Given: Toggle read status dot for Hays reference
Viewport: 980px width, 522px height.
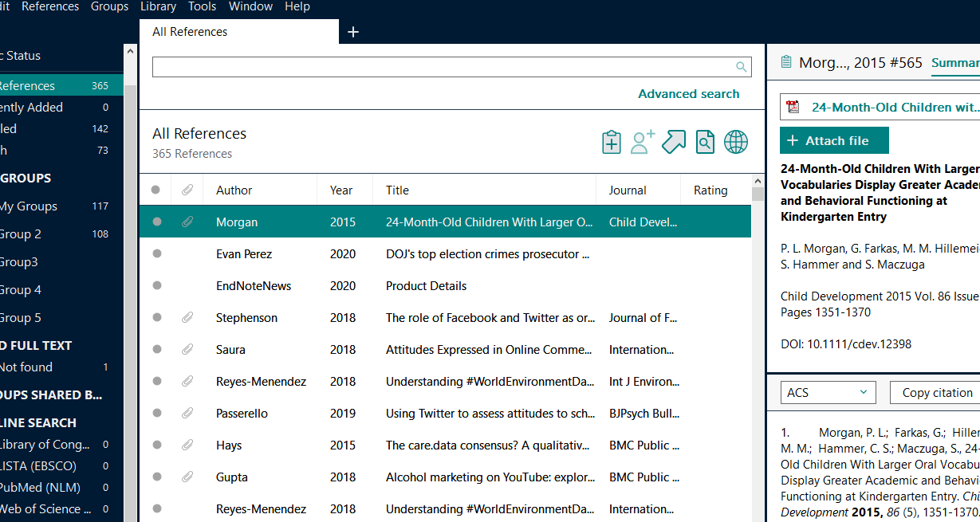Looking at the screenshot, I should (x=156, y=445).
